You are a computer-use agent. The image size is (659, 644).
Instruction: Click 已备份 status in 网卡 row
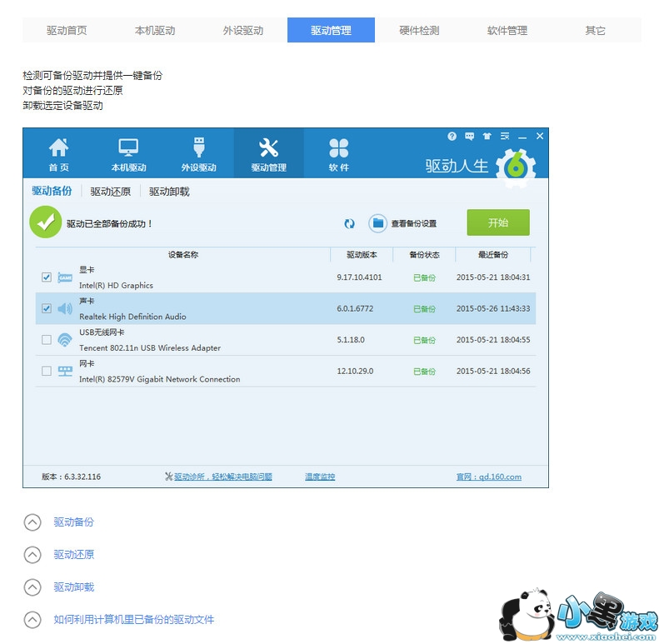(x=425, y=372)
